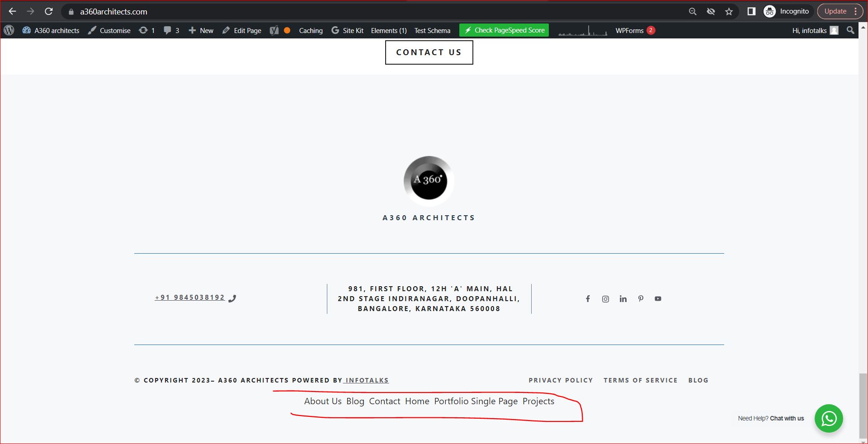Open the 'Hi, infotalks' account dropdown
The image size is (868, 444).
click(809, 30)
